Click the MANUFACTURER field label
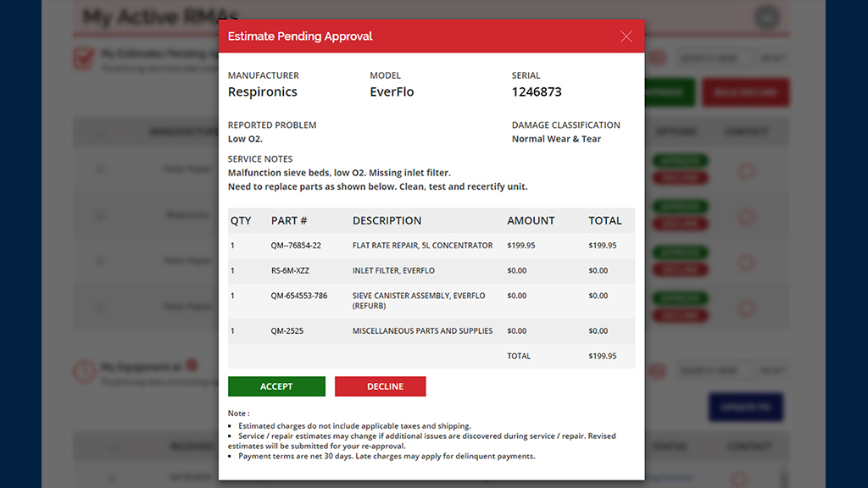Screen dimensions: 868x488 pyautogui.click(x=264, y=75)
